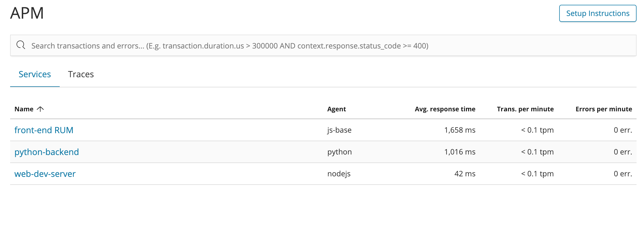The height and width of the screenshot is (228, 644).
Task: Click the nodejs agent cell
Action: click(339, 174)
